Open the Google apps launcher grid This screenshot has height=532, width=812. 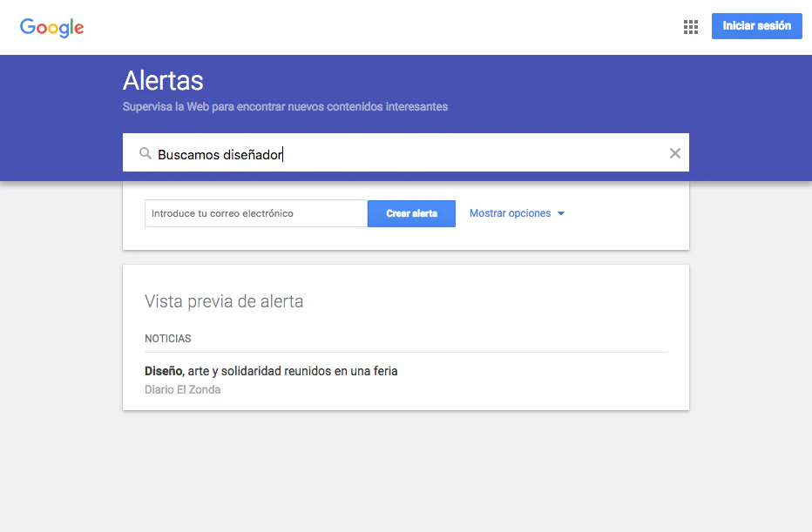click(x=691, y=26)
